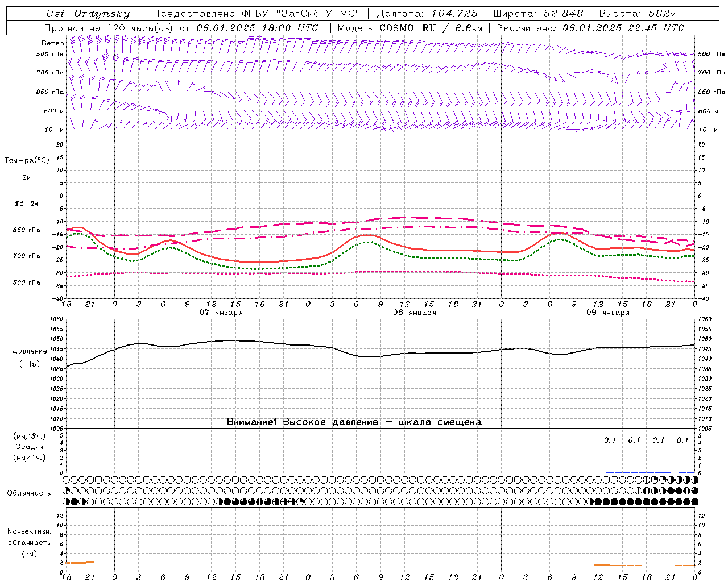Click the "(мм/1ч.)" precipitation unit label
Screen dimensions: 728x582
point(30,458)
